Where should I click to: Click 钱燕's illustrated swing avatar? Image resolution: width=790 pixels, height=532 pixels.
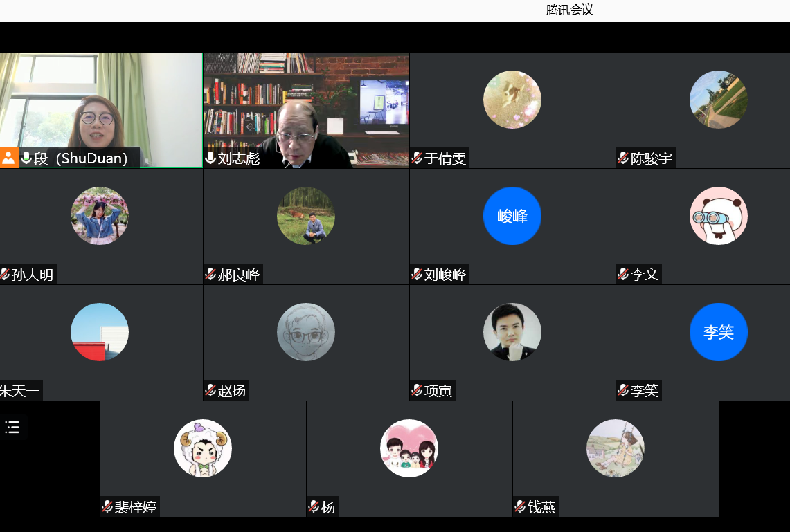(x=616, y=448)
